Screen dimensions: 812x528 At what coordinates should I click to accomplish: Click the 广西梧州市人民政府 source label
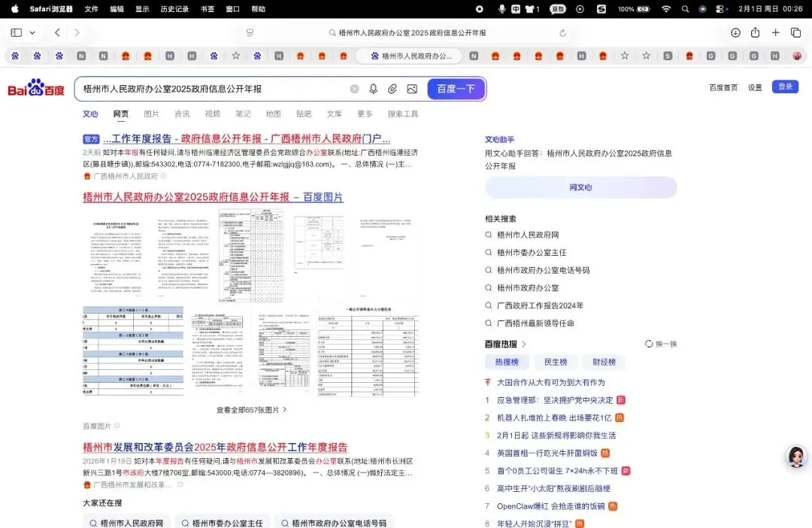125,176
